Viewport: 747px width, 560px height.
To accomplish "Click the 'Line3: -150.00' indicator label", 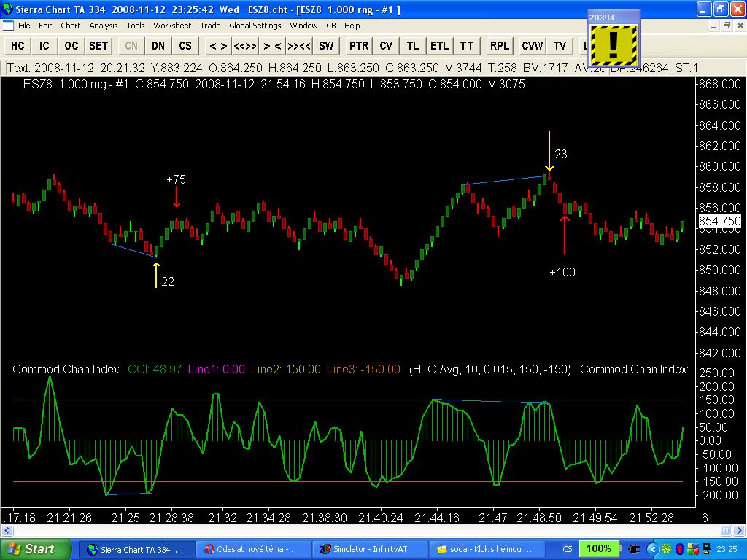I will (363, 369).
